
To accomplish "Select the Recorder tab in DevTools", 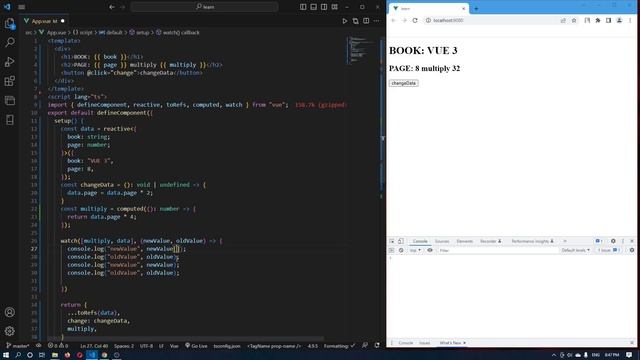I will pyautogui.click(x=491, y=241).
